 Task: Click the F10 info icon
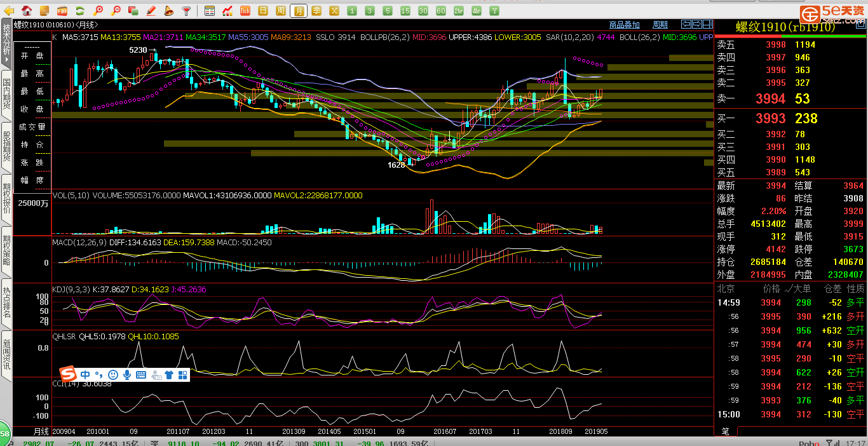point(62,11)
